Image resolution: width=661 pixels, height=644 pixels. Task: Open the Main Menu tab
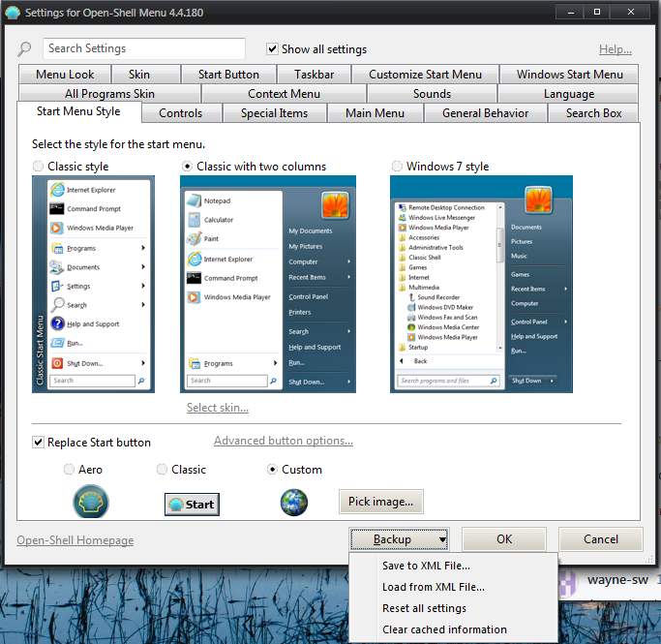(375, 113)
